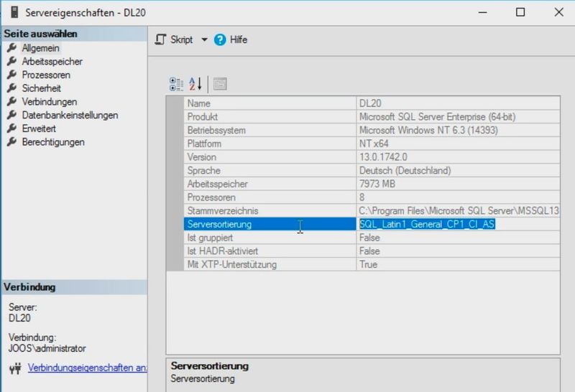The image size is (575, 392).
Task: Select the Betriebssystem property row
Action: click(x=372, y=130)
